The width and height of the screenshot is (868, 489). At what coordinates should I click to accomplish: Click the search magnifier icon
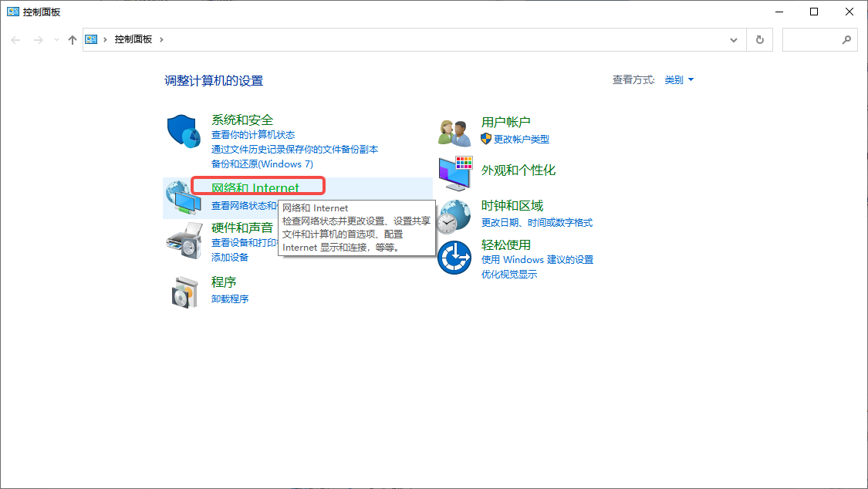click(x=846, y=40)
